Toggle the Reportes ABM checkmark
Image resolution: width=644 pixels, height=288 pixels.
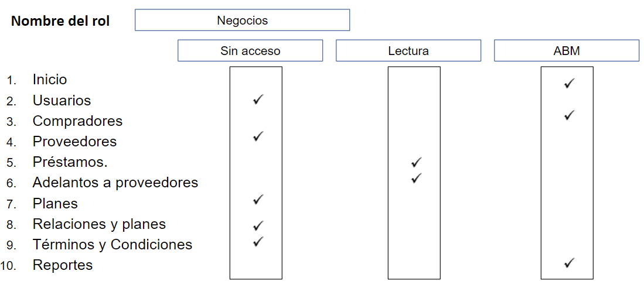[x=568, y=263]
